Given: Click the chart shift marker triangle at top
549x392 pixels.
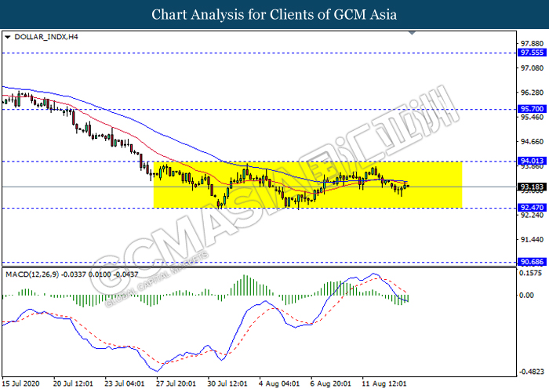Looking at the screenshot, I should (x=412, y=33).
